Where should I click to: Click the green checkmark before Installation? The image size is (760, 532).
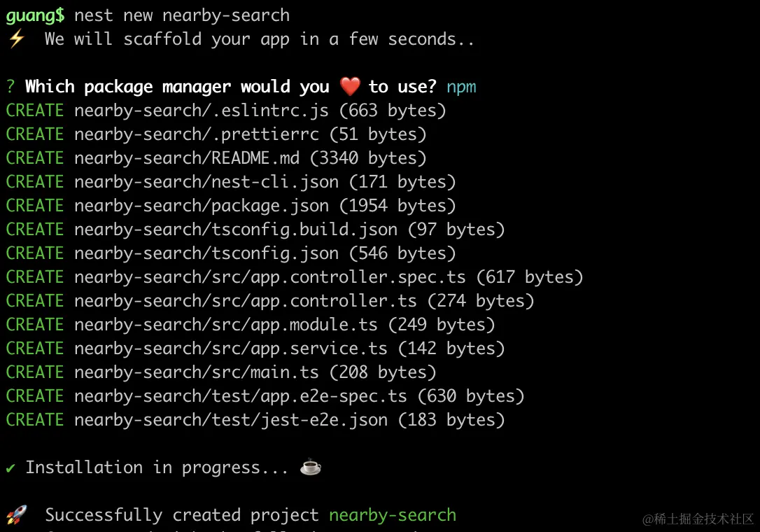click(x=10, y=468)
